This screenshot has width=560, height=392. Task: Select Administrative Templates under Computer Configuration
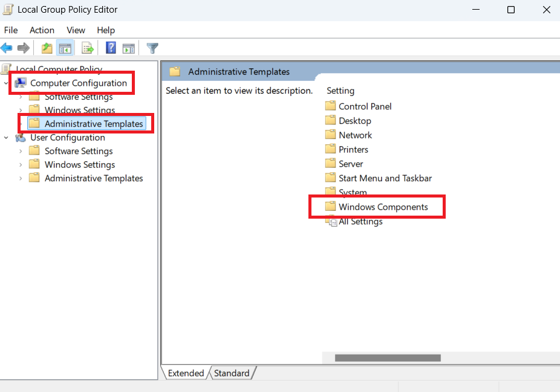(94, 124)
